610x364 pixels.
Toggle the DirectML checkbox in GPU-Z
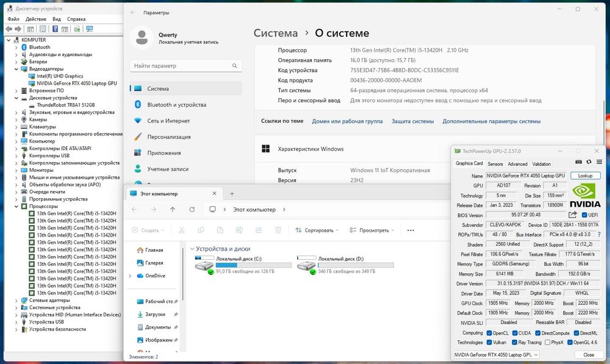pos(576,333)
